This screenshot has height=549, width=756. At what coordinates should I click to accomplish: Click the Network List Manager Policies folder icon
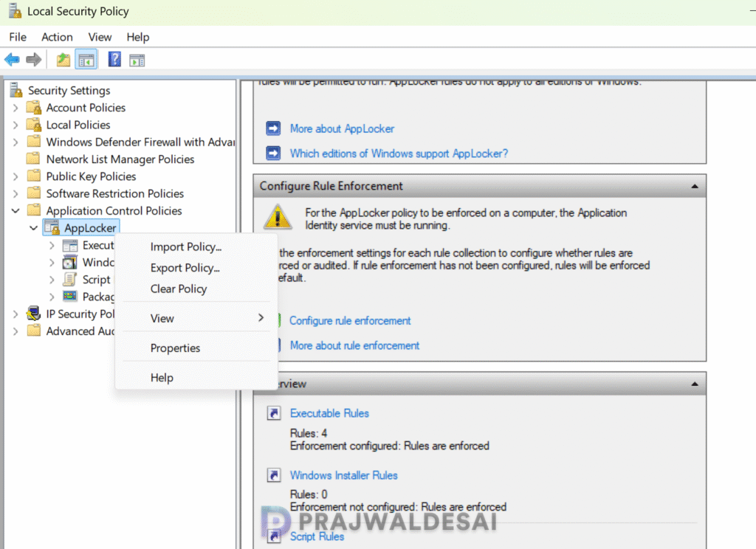click(x=34, y=159)
